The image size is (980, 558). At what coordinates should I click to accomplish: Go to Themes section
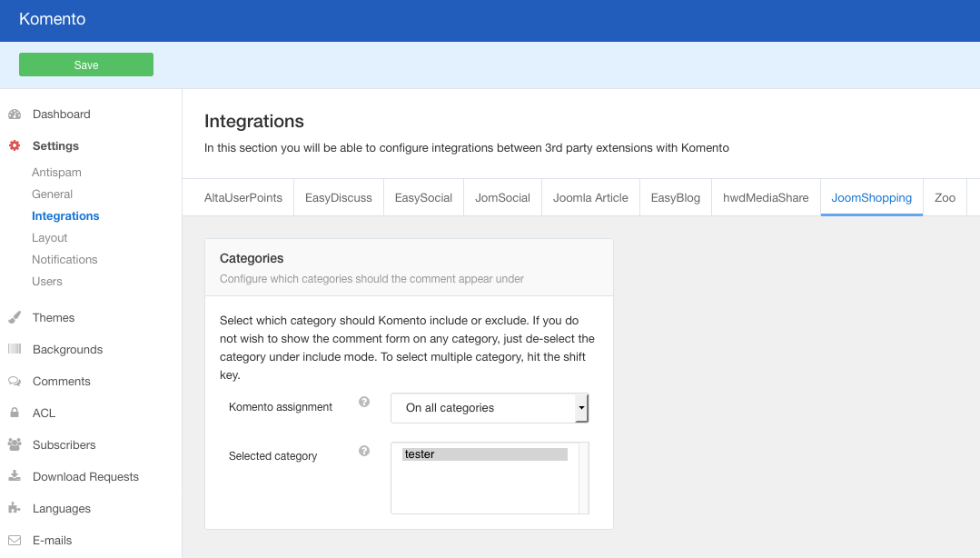[x=53, y=318]
